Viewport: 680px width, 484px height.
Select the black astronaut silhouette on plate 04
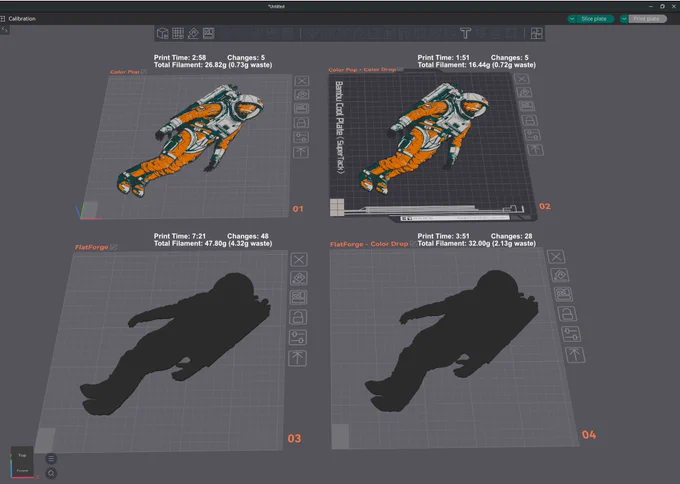[455, 340]
